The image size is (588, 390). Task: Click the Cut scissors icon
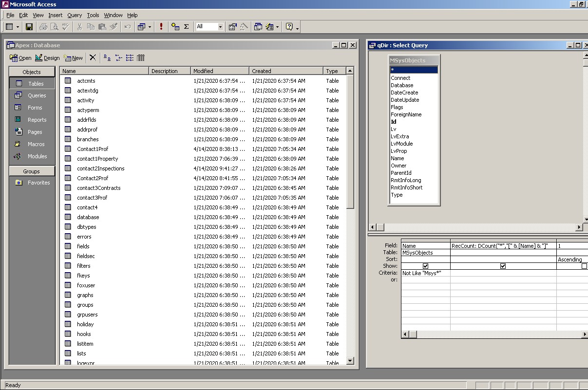79,27
